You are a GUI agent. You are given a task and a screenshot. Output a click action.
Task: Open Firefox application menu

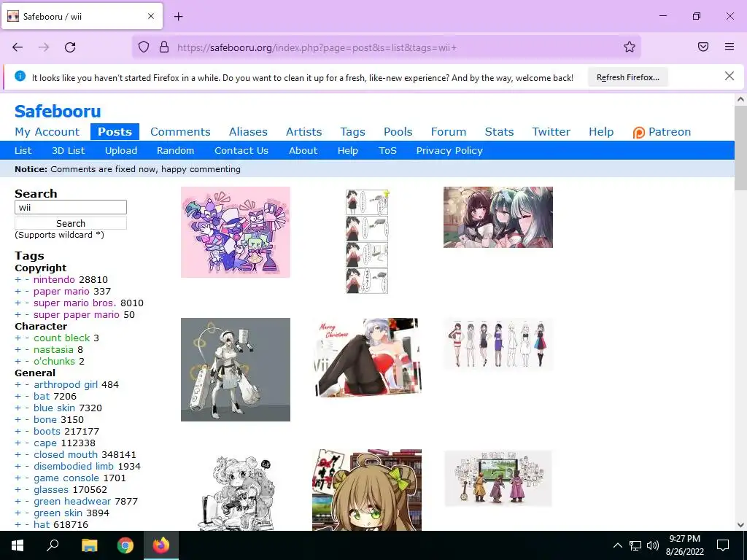point(729,47)
